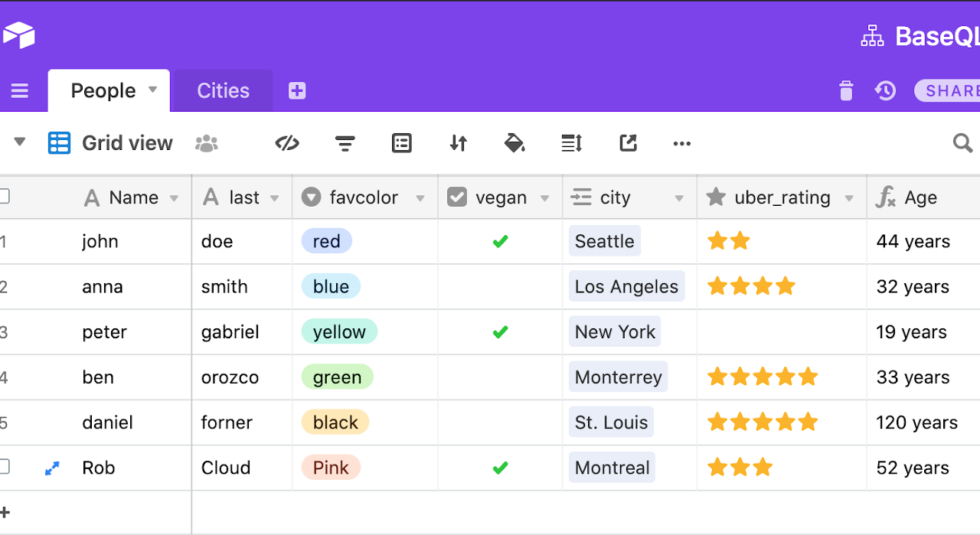The width and height of the screenshot is (980, 535).
Task: Open the group records panel
Action: (x=402, y=142)
